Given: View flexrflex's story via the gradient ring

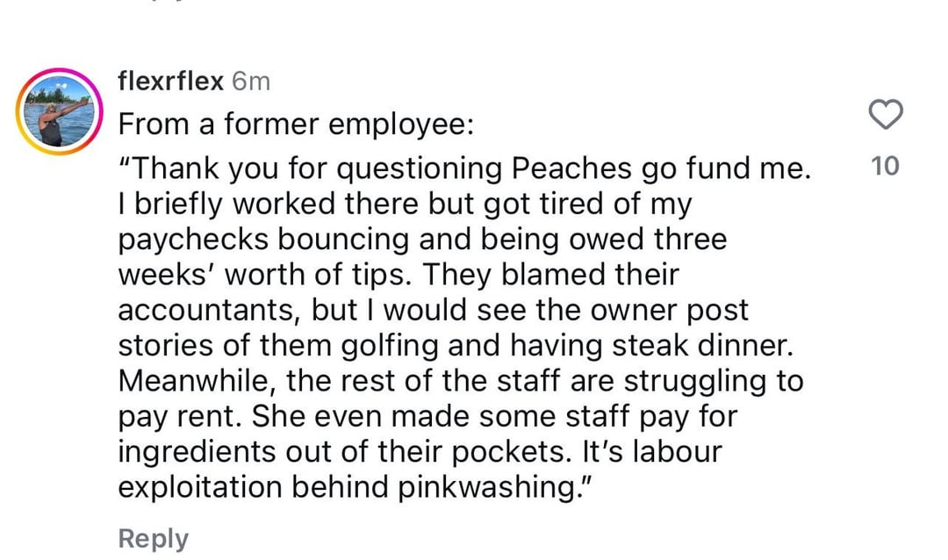Looking at the screenshot, I should [60, 111].
